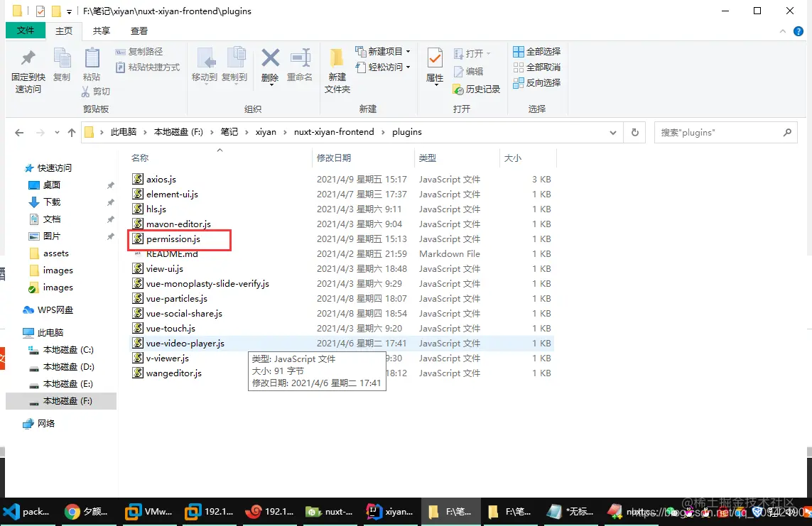Switch to the Home ribbon tab
Screen dimensions: 812x526
click(x=64, y=31)
